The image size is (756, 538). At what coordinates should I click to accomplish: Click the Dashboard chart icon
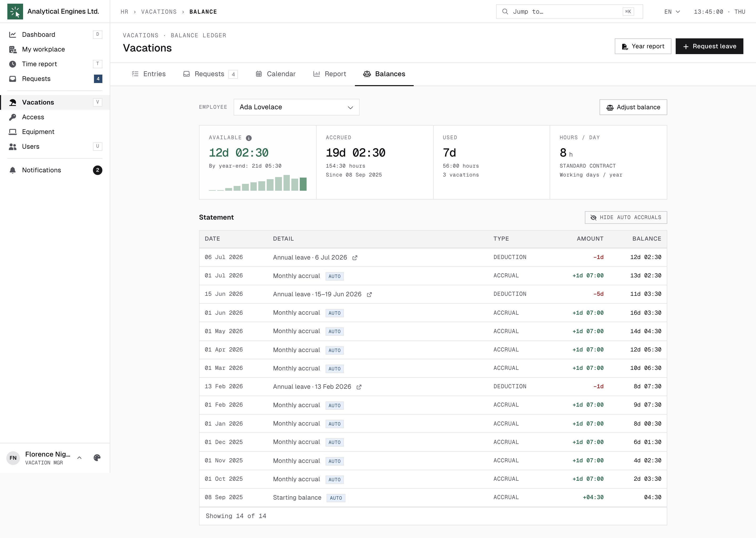click(13, 34)
